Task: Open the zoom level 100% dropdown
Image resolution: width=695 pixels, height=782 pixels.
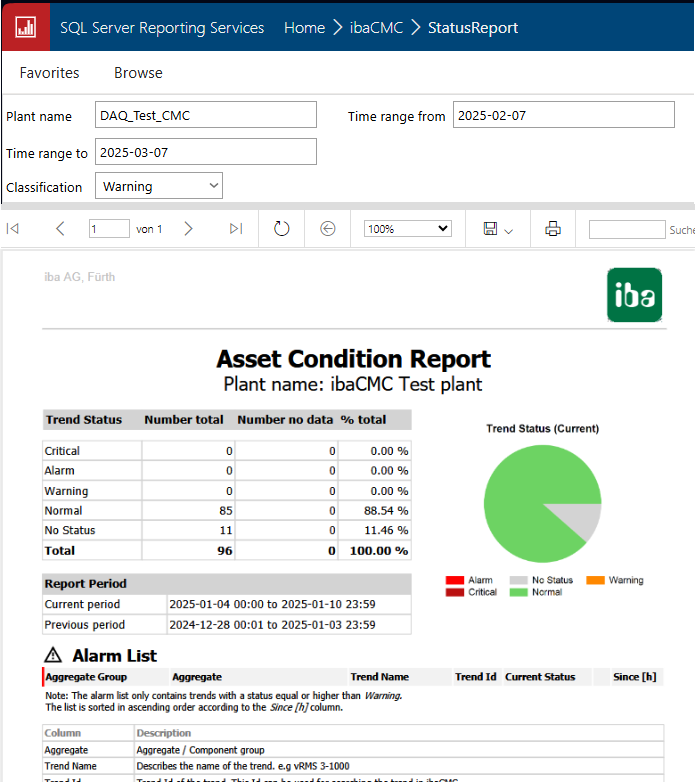Action: pyautogui.click(x=408, y=229)
